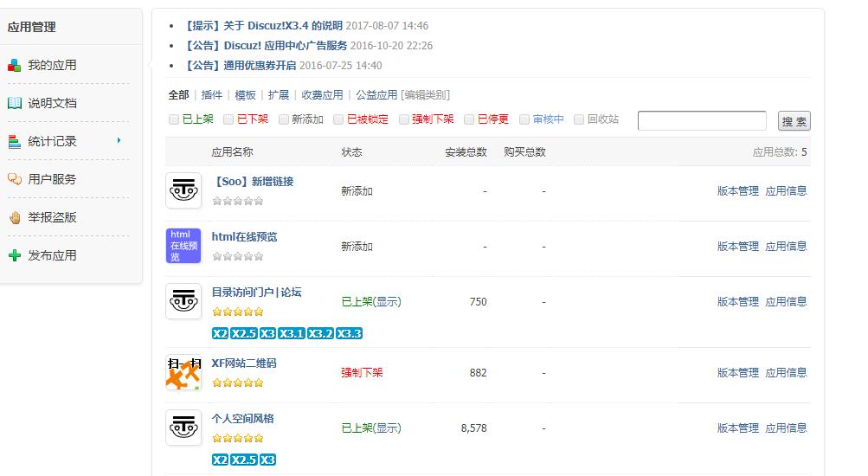
Task: Click X3.2 version badge under 目录访问门户|论坛
Action: pyautogui.click(x=320, y=334)
